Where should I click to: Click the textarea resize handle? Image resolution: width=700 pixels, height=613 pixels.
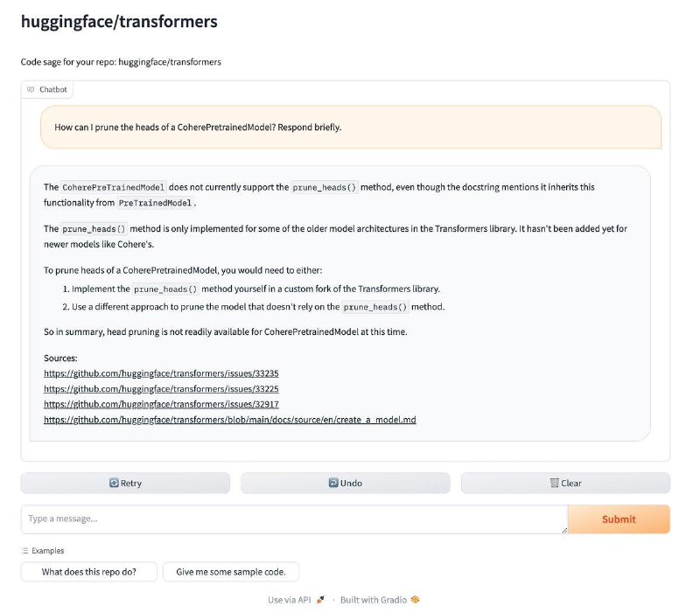[x=563, y=529]
